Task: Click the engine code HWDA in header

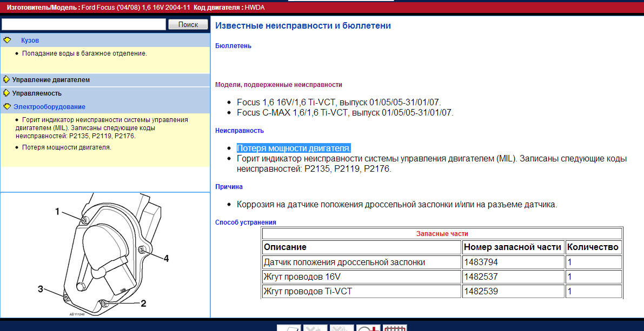Action: 254,8
